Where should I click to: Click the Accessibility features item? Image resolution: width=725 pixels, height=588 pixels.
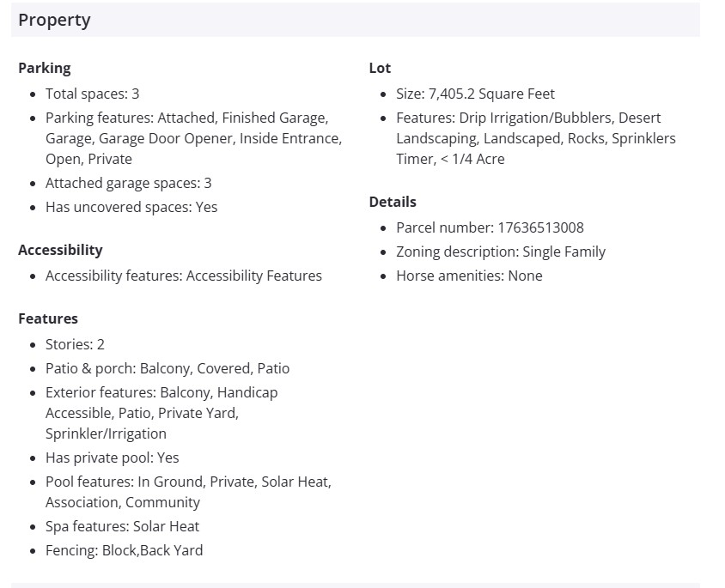(x=183, y=276)
